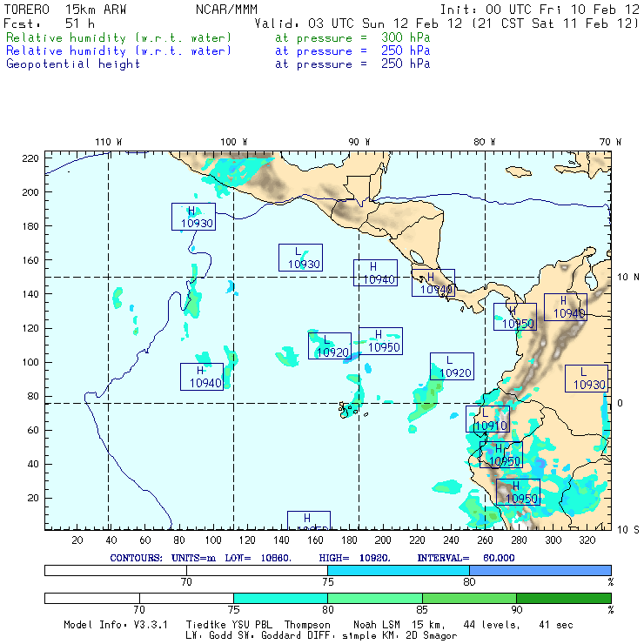Click the '10 S' latitude label
The height and width of the screenshot is (644, 644).
click(x=628, y=530)
